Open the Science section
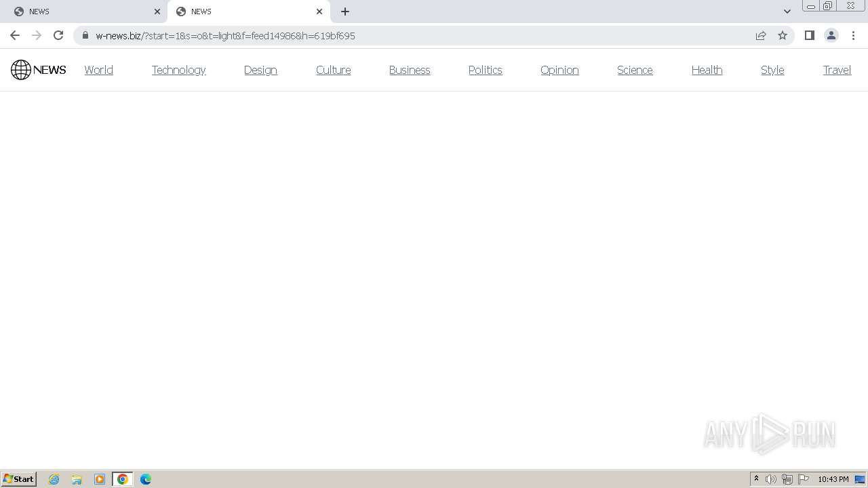This screenshot has height=488, width=868. pyautogui.click(x=635, y=70)
